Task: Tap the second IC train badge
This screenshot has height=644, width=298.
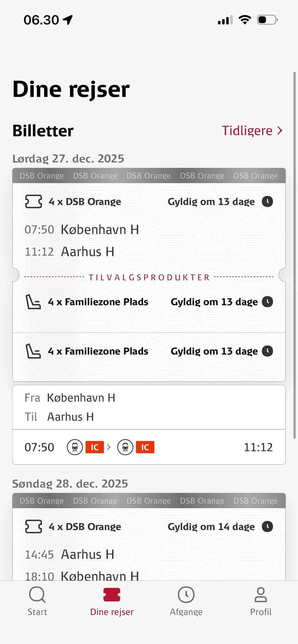Action: click(x=145, y=447)
